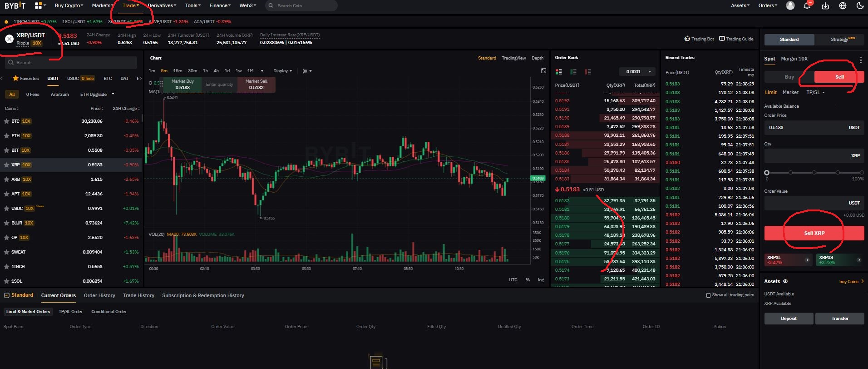Set quantity slider to 100% mark
This screenshot has height=369, width=868.
862,173
